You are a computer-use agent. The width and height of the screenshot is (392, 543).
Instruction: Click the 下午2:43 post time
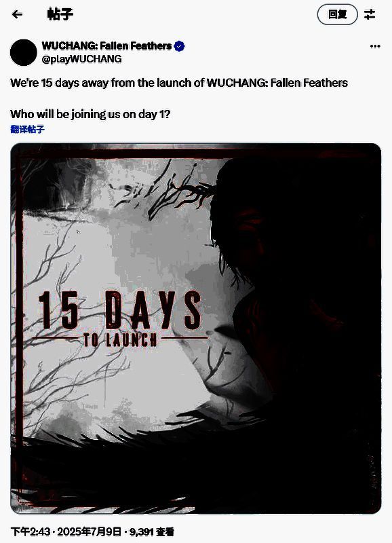click(30, 531)
